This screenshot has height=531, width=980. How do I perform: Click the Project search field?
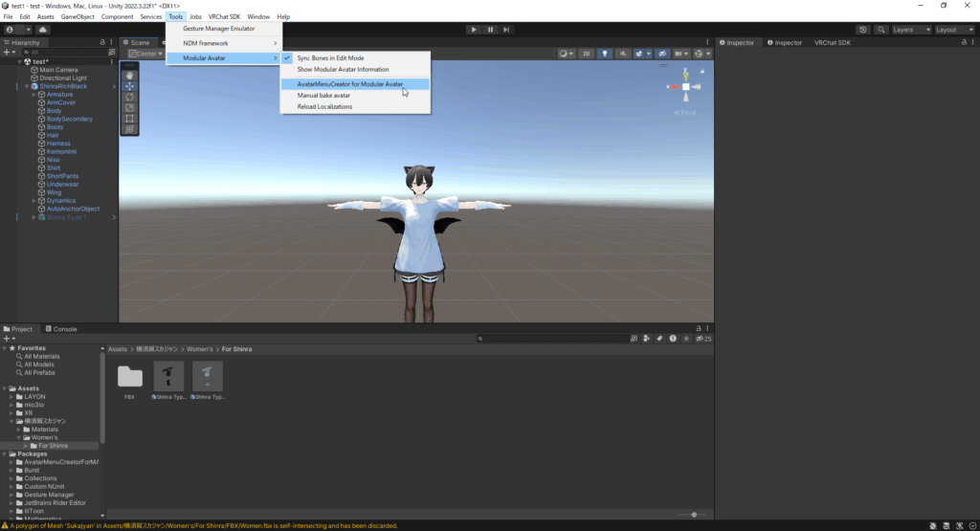[552, 339]
